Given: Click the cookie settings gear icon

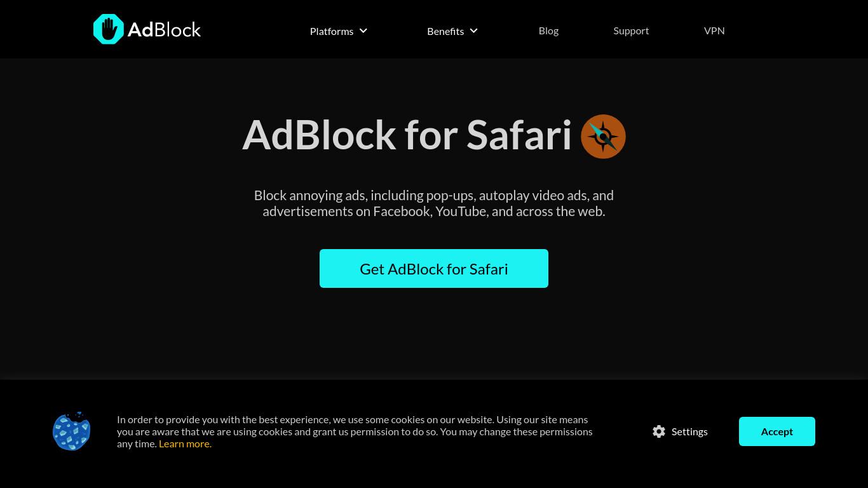Looking at the screenshot, I should coord(659,431).
